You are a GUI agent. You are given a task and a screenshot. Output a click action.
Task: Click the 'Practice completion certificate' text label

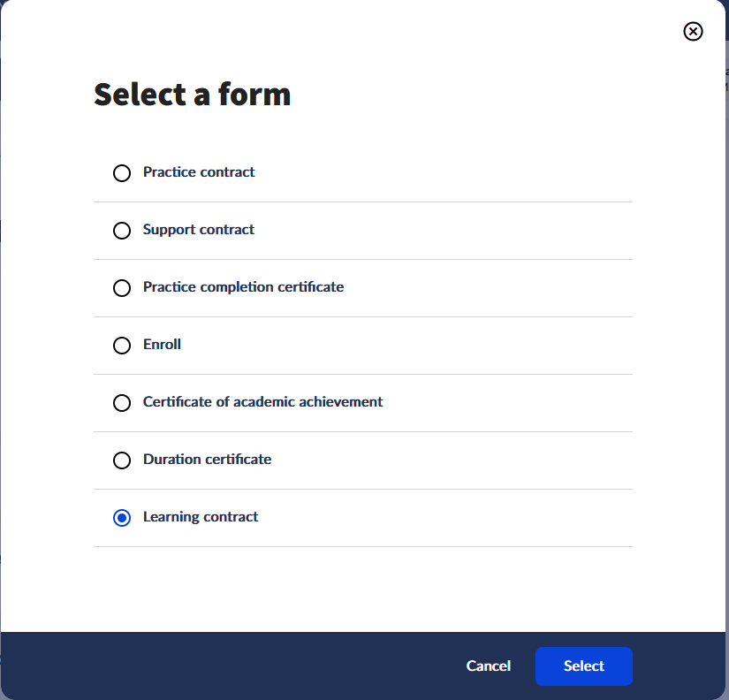coord(243,287)
